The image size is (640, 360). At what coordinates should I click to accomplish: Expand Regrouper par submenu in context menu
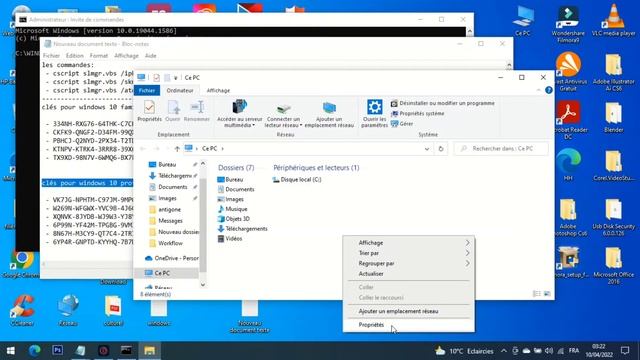[x=409, y=264]
